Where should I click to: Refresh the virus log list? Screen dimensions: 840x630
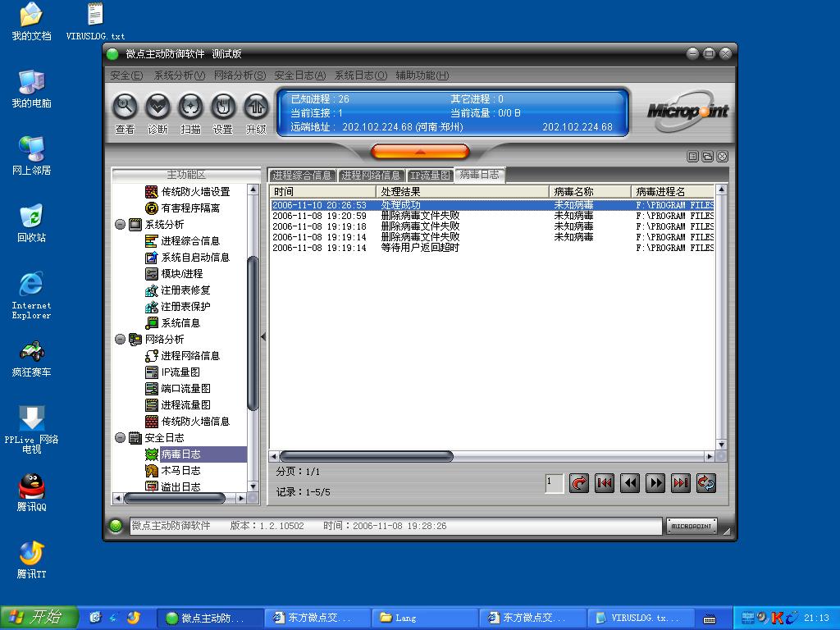tap(706, 483)
